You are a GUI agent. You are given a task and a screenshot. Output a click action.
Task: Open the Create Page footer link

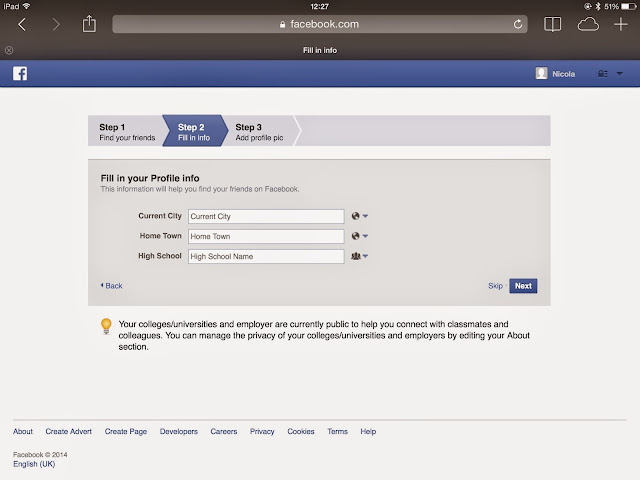[126, 431]
